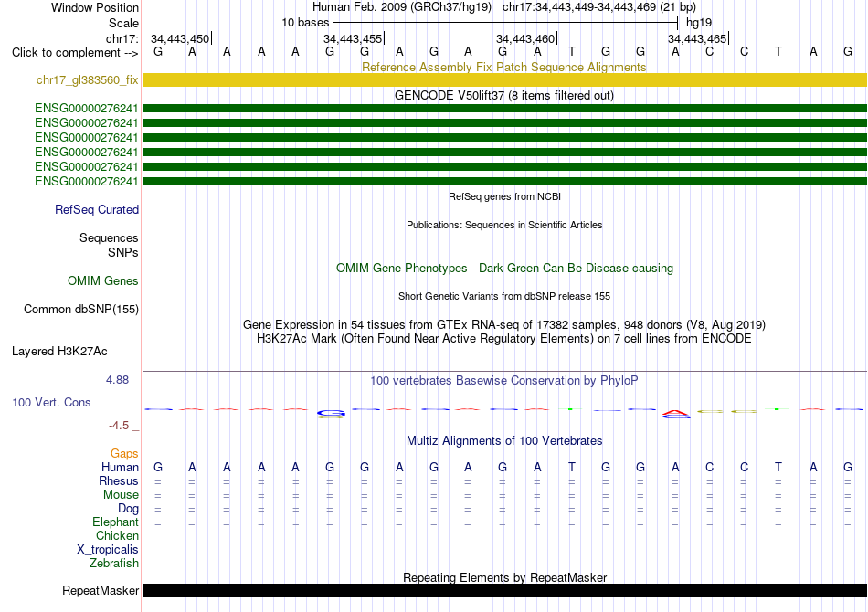Select the chr17_gl383560_fix track label

coord(87,79)
